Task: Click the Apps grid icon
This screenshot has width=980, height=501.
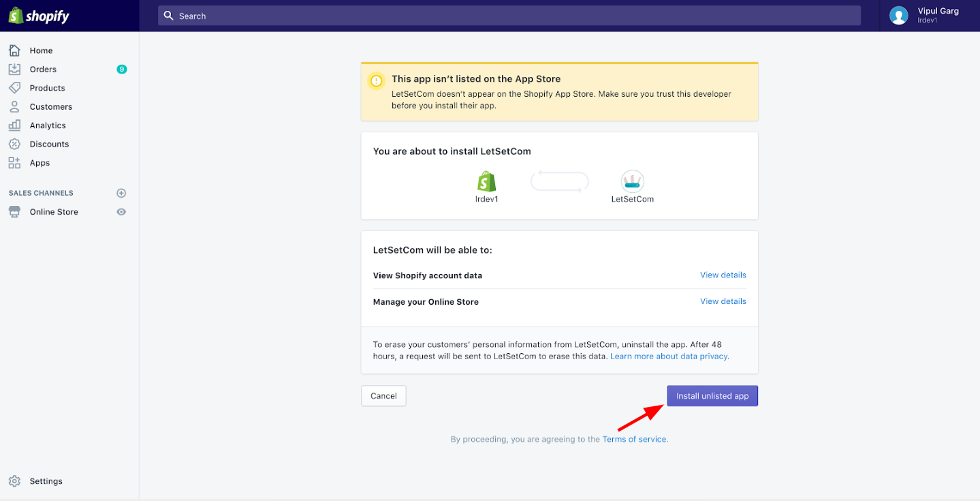Action: pyautogui.click(x=14, y=163)
